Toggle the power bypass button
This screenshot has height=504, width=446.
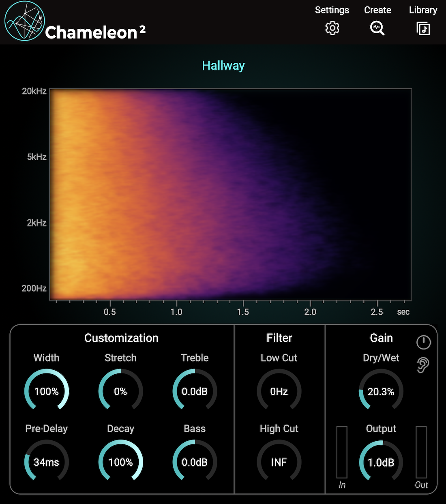tap(423, 342)
